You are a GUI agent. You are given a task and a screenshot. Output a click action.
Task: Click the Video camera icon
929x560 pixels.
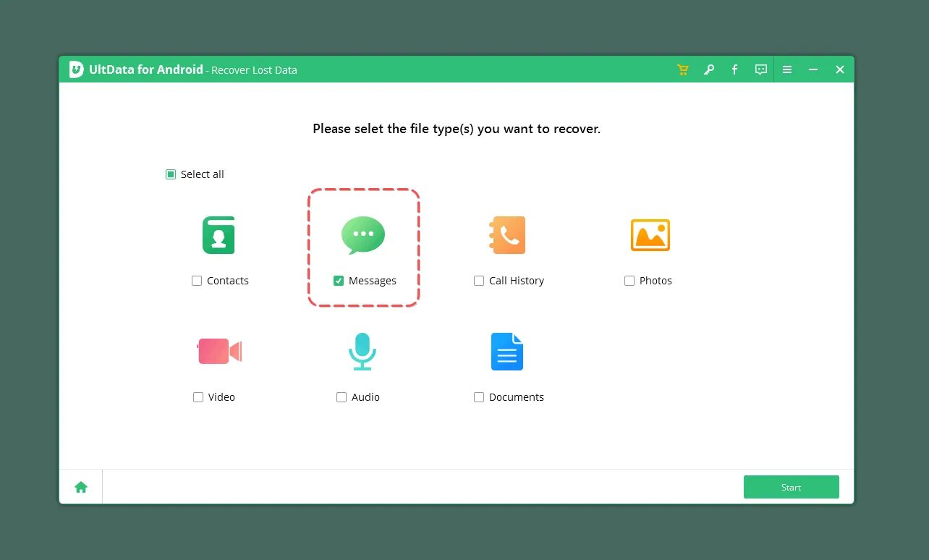(219, 352)
